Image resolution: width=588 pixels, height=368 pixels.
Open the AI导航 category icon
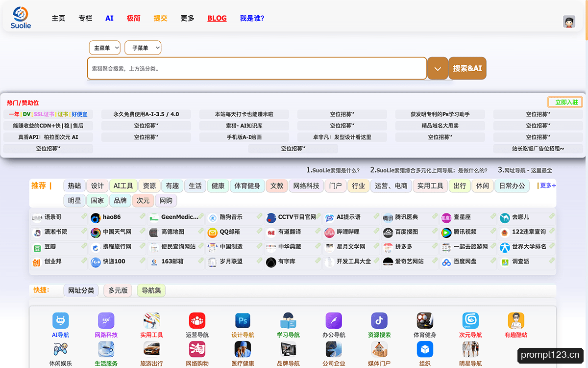[61, 321]
